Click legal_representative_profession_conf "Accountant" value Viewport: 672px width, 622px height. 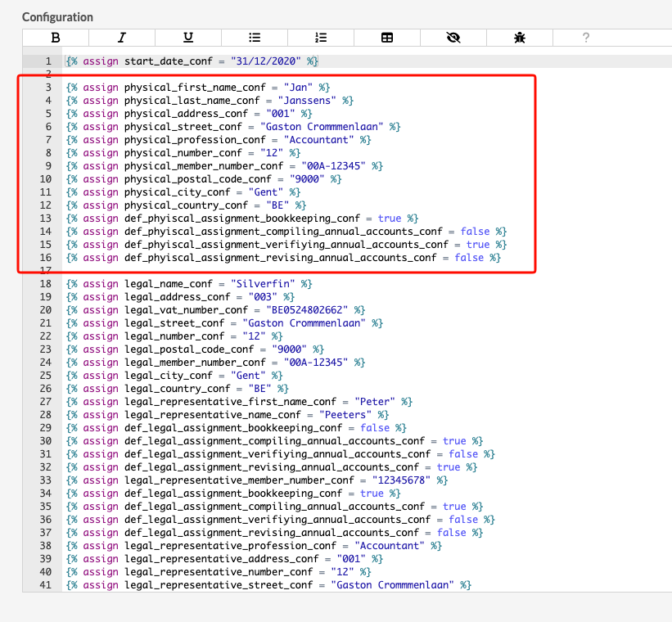pos(390,546)
